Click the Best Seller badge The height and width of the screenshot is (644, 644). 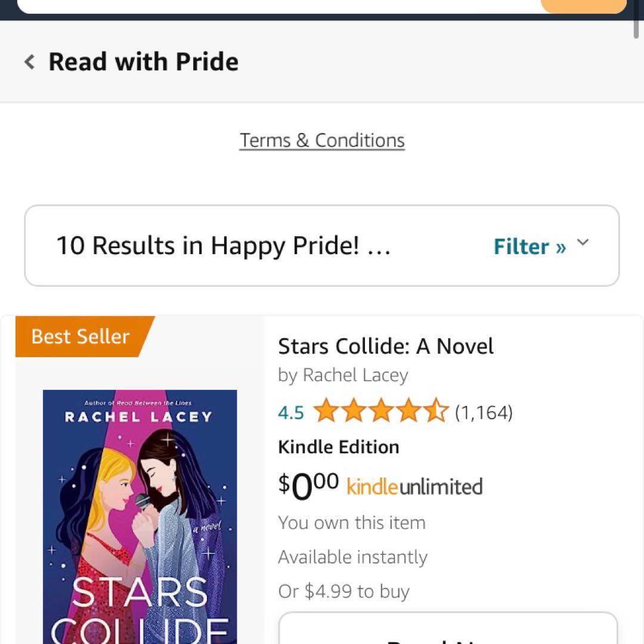click(81, 336)
